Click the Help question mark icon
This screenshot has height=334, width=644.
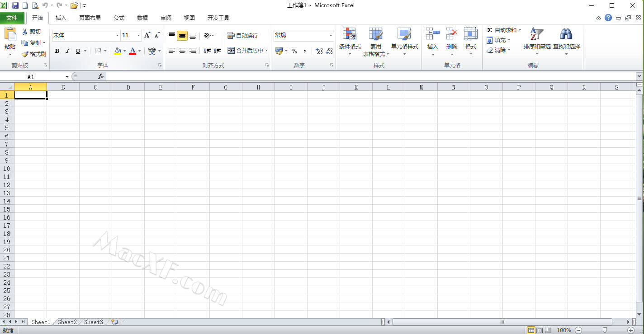(x=608, y=18)
